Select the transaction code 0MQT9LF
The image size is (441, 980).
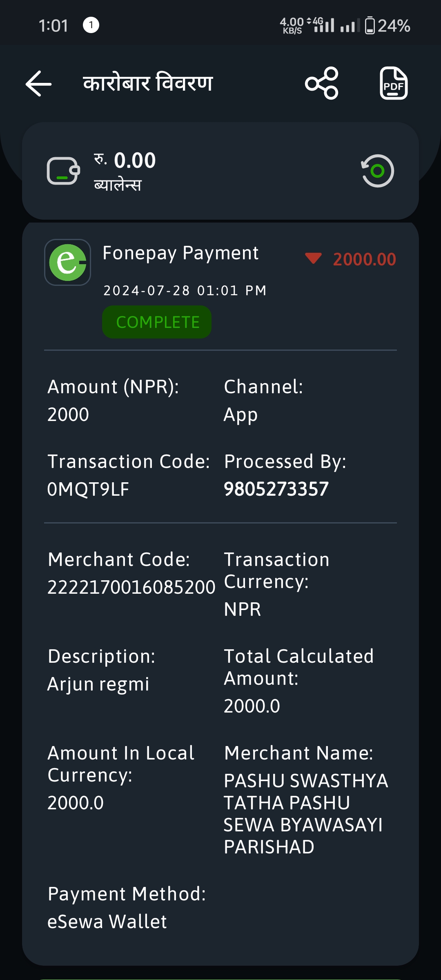[x=88, y=489]
